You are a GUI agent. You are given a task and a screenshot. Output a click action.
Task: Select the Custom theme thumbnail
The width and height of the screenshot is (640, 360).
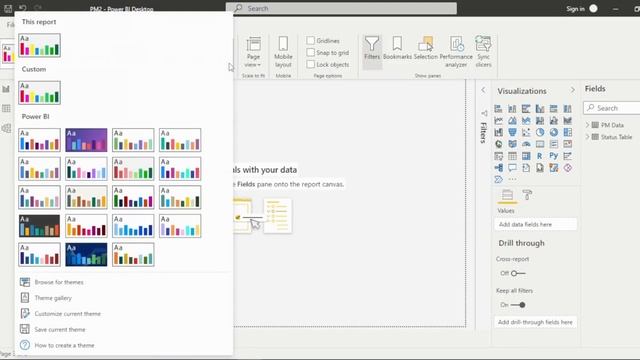[39, 93]
